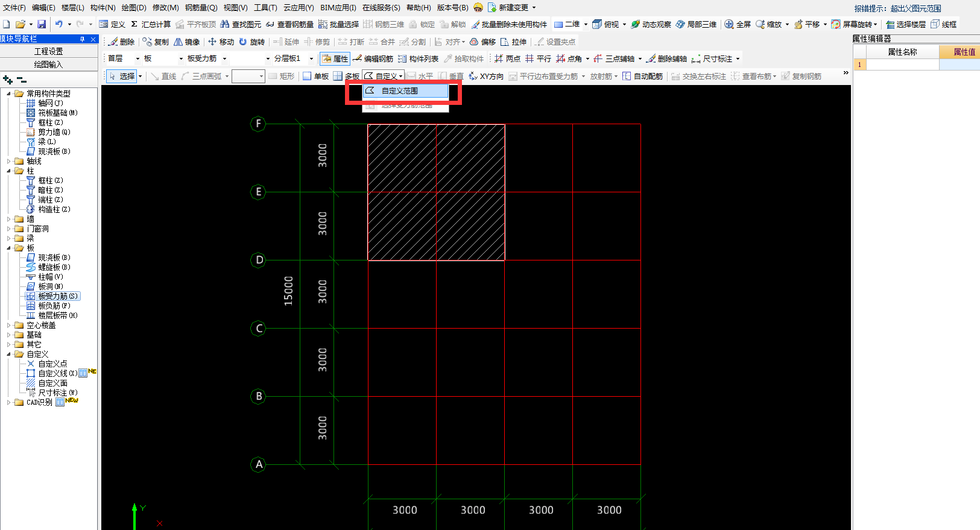Open the 俯视 view direction dropdown

click(x=624, y=24)
